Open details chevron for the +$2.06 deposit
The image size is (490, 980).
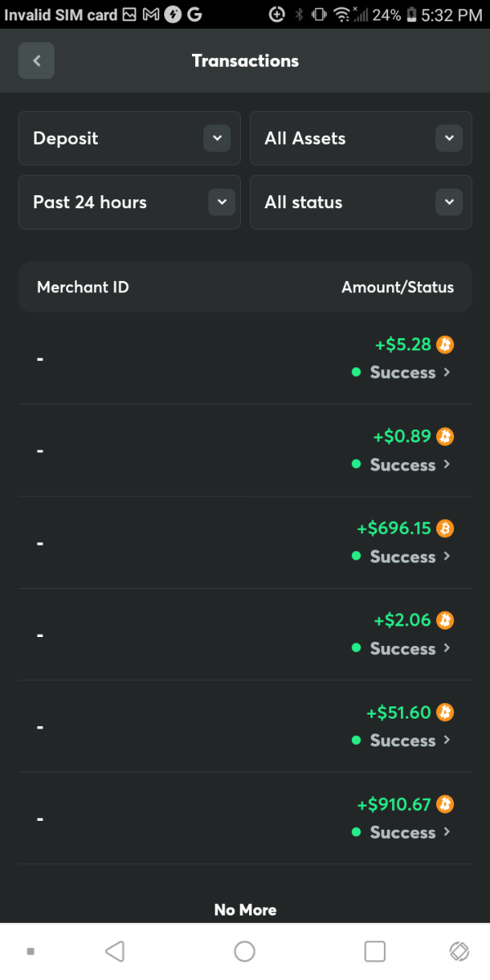447,648
